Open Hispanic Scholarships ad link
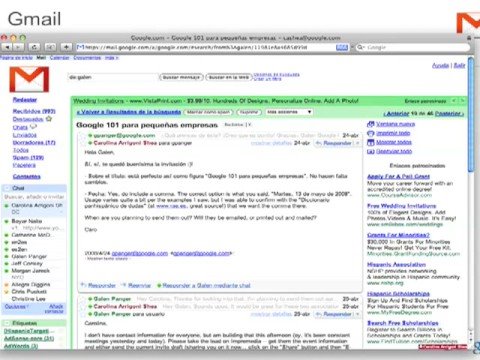 click(398, 294)
